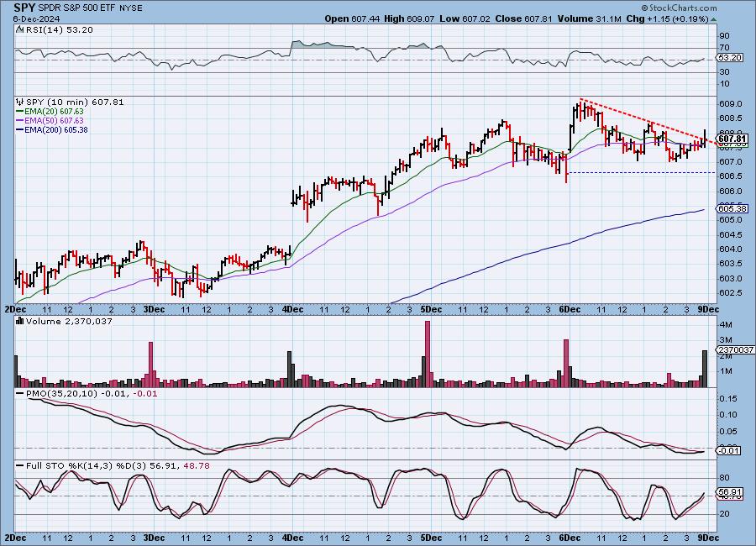This screenshot has height=546, width=756.
Task: Click the Volume 2,370,037 panel label
Action: (69, 321)
